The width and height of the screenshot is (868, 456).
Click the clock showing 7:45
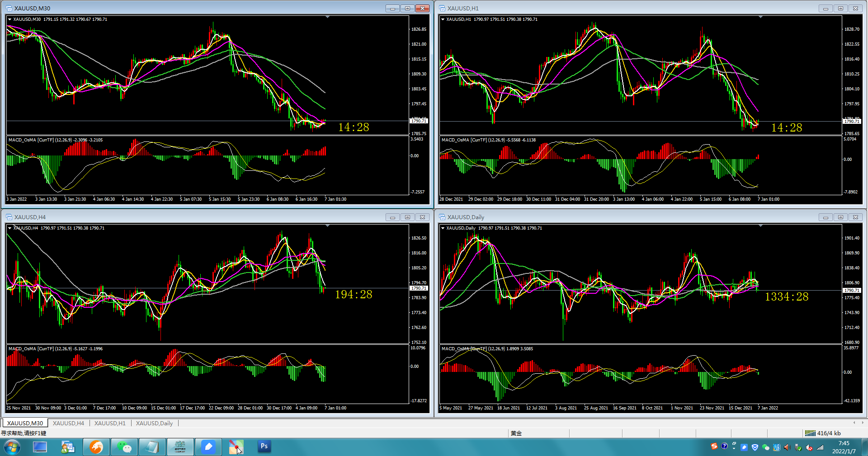pyautogui.click(x=844, y=443)
